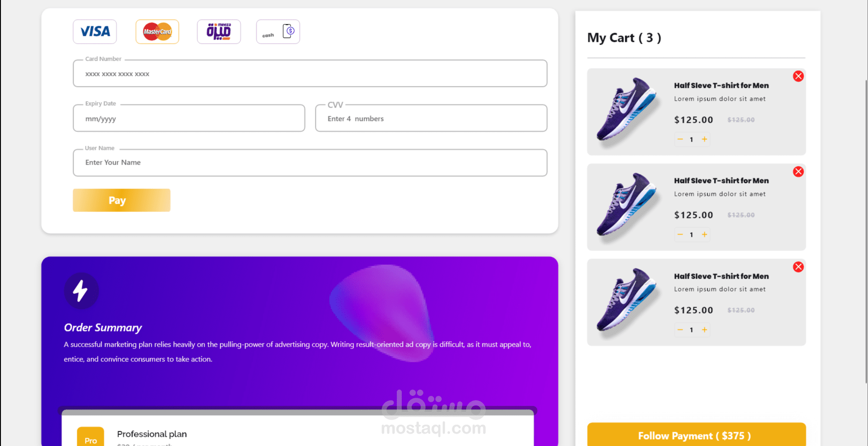Select the VISA payment option
This screenshot has height=446, width=868.
pyautogui.click(x=95, y=32)
